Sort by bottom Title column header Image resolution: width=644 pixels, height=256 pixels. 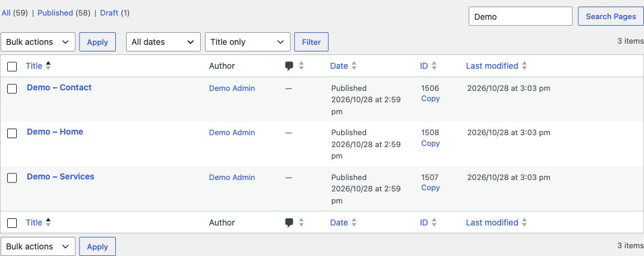pyautogui.click(x=33, y=223)
